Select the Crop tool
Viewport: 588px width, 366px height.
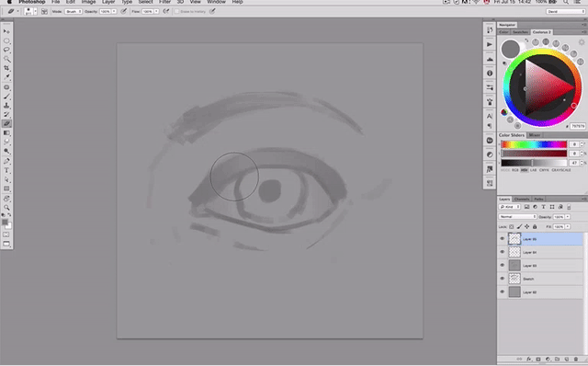click(6, 68)
